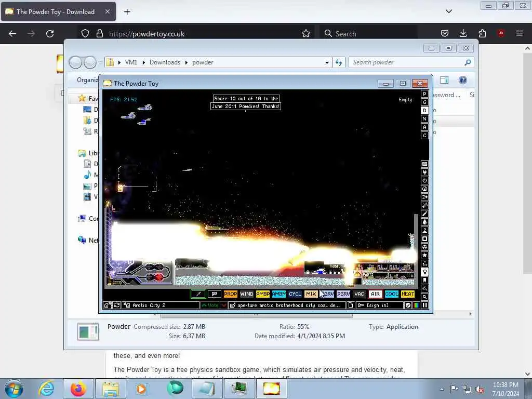This screenshot has width=532, height=399.
Task: Open simulation options checkmark icon
Action: coord(408,305)
